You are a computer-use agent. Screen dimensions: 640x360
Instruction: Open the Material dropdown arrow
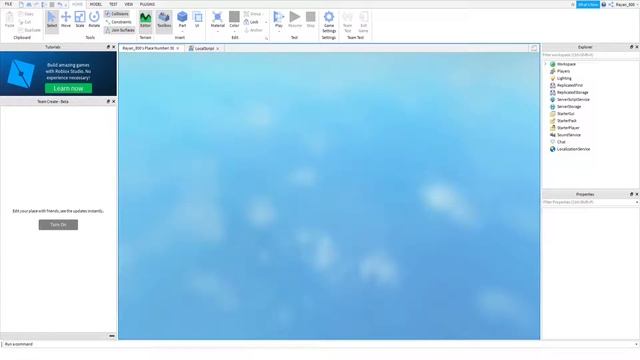pos(218,32)
